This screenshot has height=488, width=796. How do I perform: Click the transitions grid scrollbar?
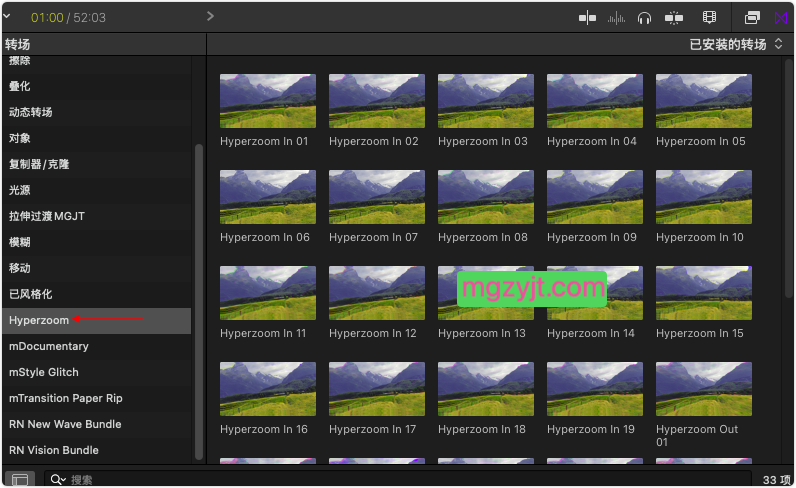point(788,176)
